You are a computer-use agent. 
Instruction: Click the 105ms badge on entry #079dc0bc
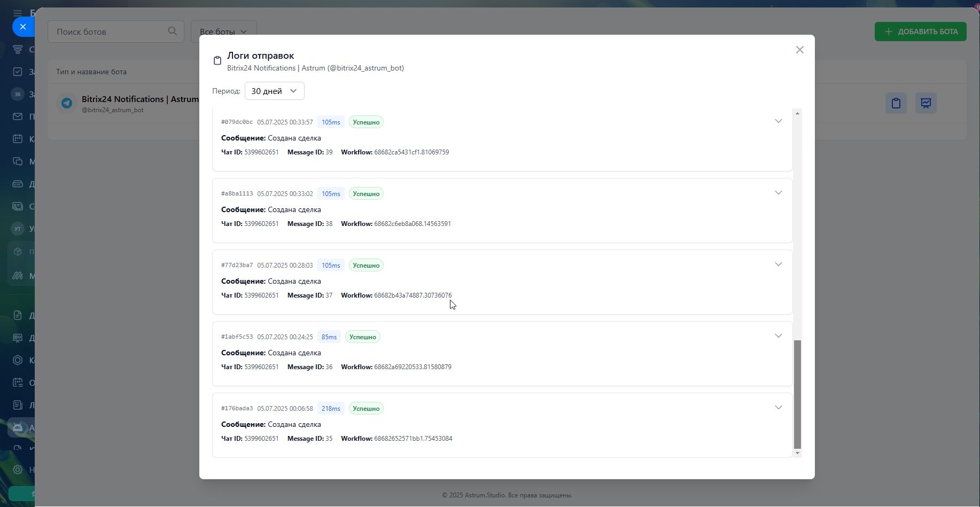click(331, 122)
